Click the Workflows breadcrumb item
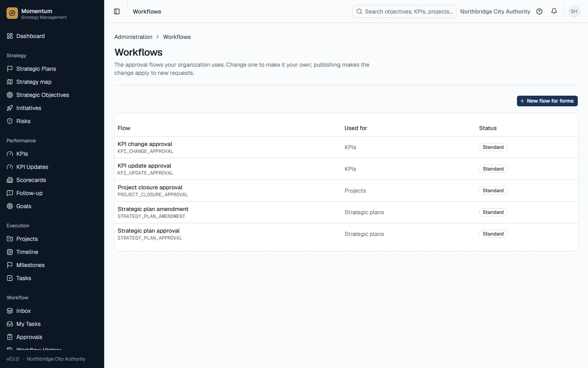588x368 pixels. tap(177, 37)
